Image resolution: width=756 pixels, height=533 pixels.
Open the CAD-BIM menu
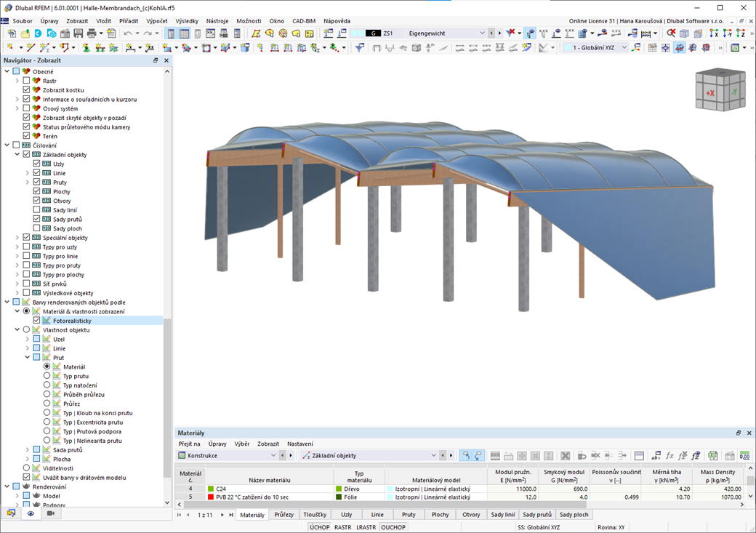(304, 21)
